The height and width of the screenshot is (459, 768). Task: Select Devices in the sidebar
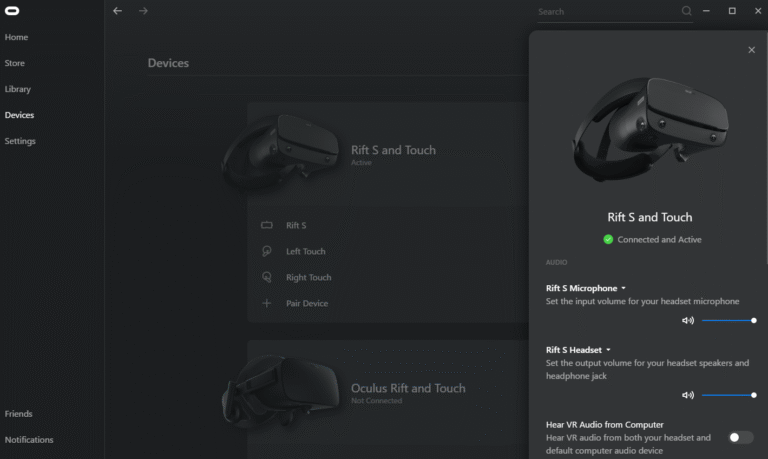tap(19, 115)
